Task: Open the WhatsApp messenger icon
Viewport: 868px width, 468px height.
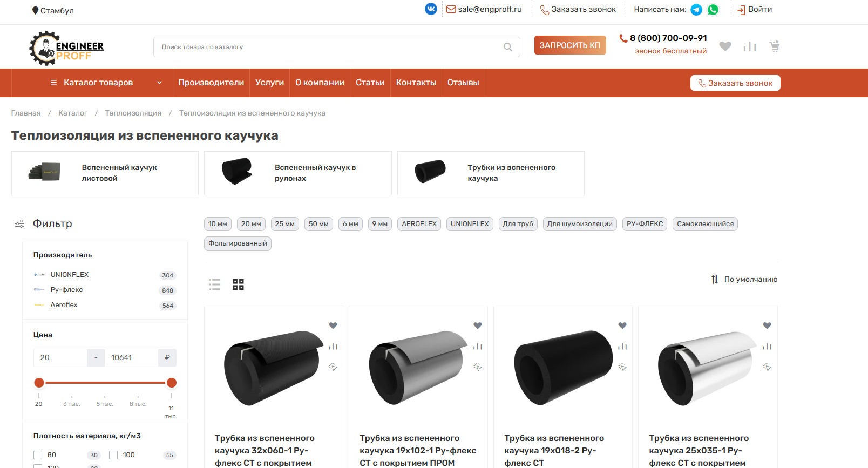Action: click(x=713, y=10)
